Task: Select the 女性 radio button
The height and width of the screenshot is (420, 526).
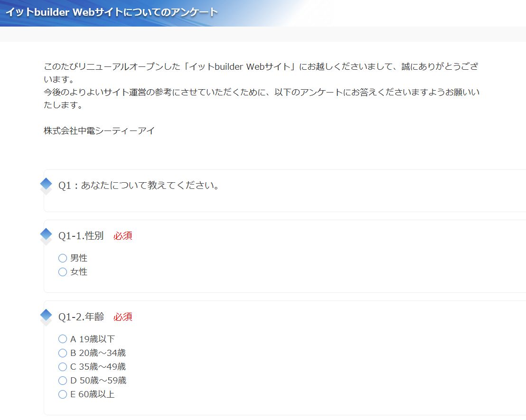Action: [63, 272]
